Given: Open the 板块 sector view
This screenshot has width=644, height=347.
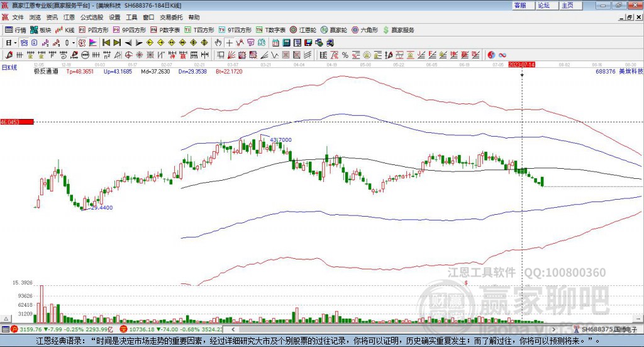Looking at the screenshot, I should point(40,30).
